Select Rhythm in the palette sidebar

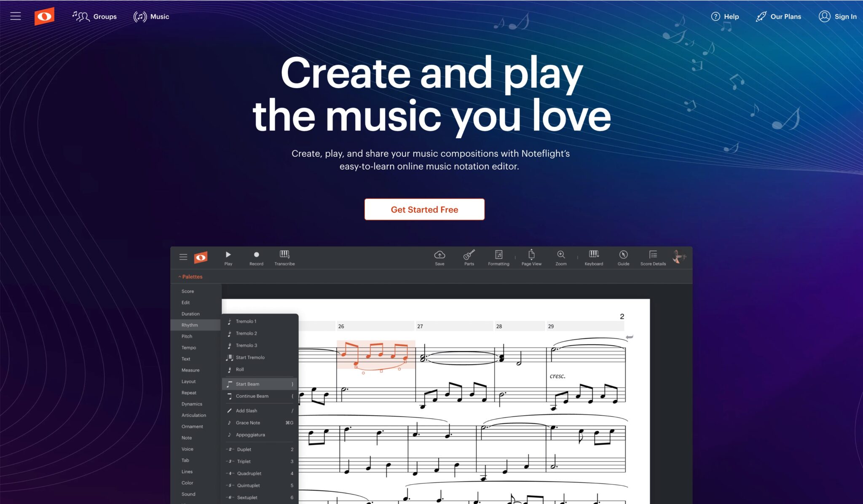190,325
